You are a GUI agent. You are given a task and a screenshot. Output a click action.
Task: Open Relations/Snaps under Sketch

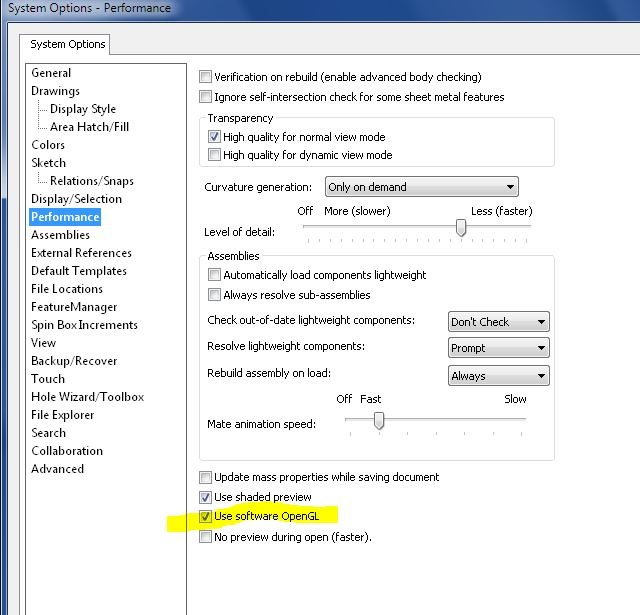pos(92,181)
